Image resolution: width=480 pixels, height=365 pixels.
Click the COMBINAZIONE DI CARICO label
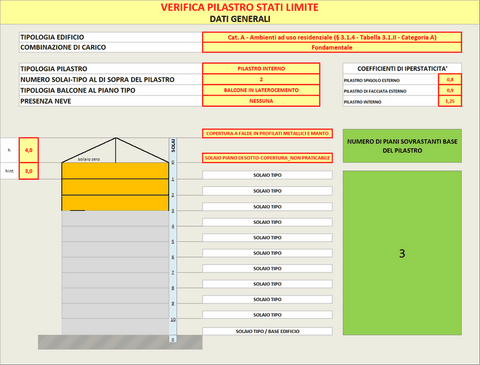(x=63, y=47)
